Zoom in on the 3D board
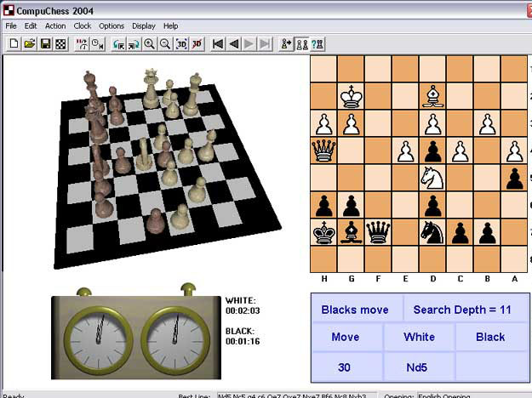 pos(150,43)
